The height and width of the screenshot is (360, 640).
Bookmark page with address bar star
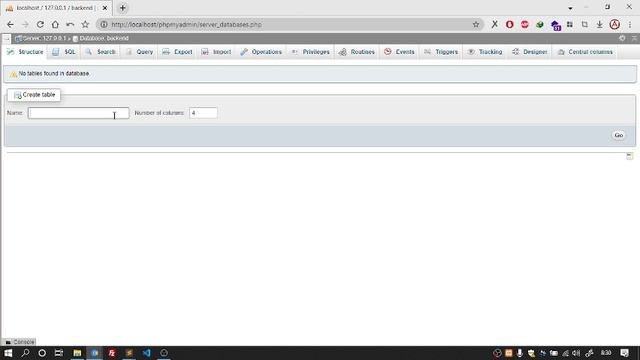click(x=476, y=24)
